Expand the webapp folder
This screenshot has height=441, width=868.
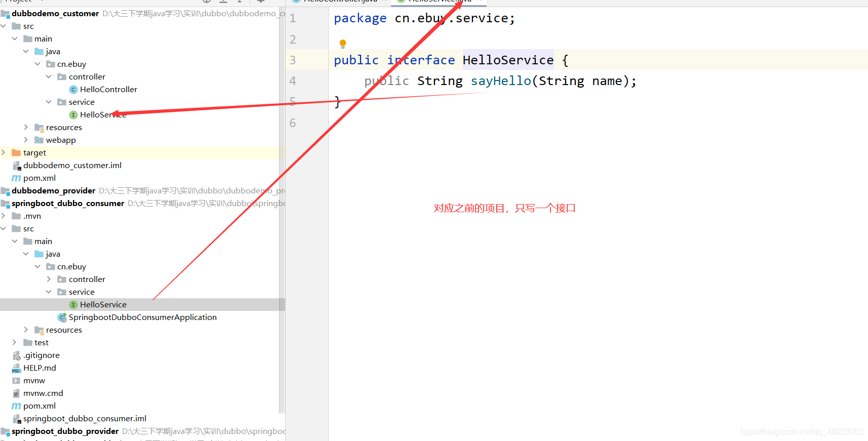pos(26,140)
